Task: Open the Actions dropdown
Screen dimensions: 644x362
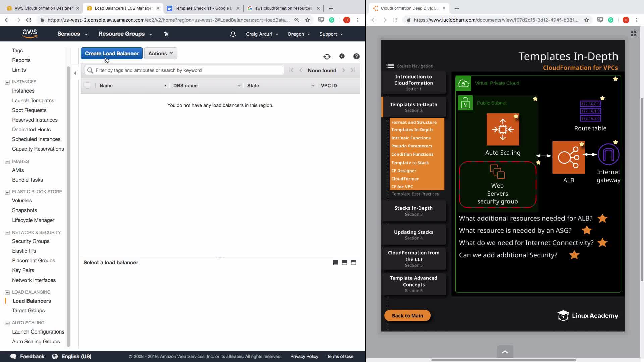Action: [161, 53]
